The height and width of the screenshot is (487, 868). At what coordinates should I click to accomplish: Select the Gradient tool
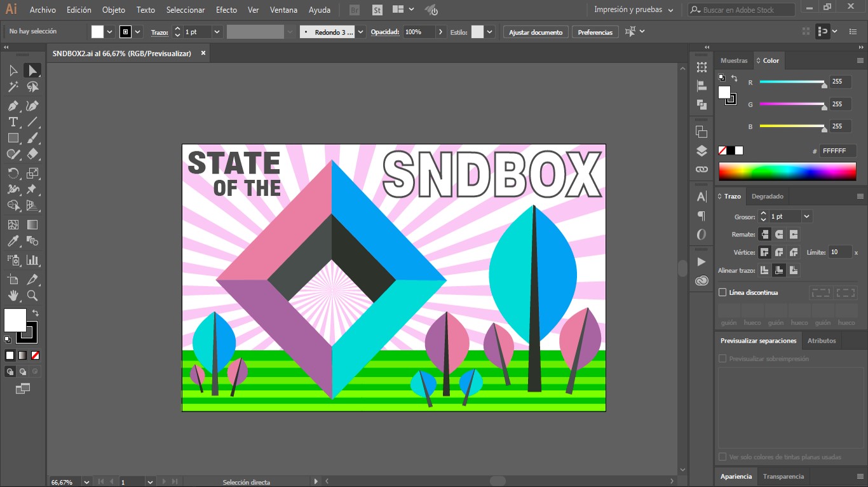click(x=32, y=224)
